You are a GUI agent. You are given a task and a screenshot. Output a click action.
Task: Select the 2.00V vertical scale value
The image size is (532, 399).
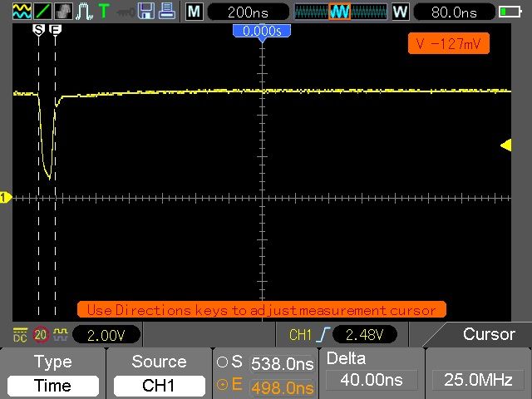pyautogui.click(x=106, y=335)
